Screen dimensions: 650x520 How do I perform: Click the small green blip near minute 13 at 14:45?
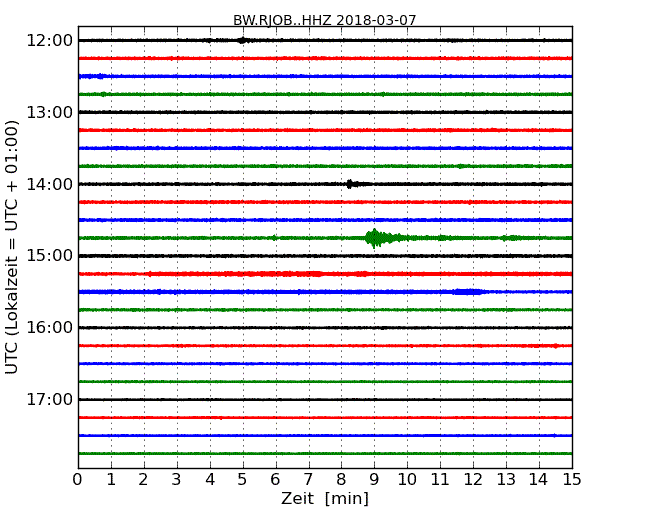[x=509, y=238]
